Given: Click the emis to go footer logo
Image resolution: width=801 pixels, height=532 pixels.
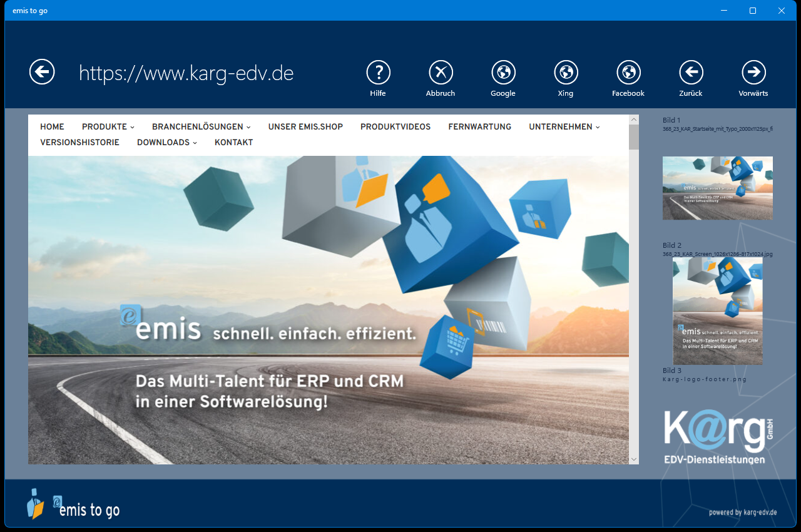Looking at the screenshot, I should 73,504.
